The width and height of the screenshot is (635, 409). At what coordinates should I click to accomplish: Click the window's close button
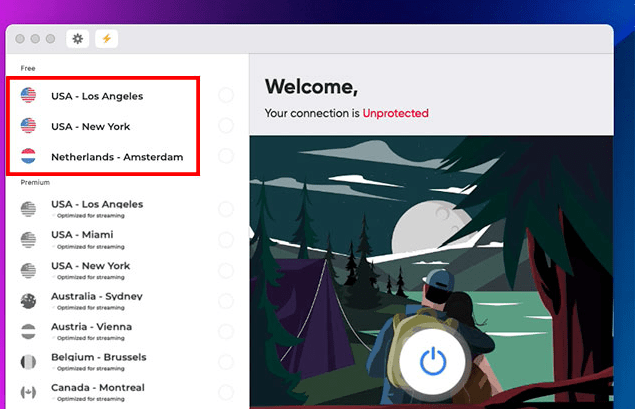point(20,39)
